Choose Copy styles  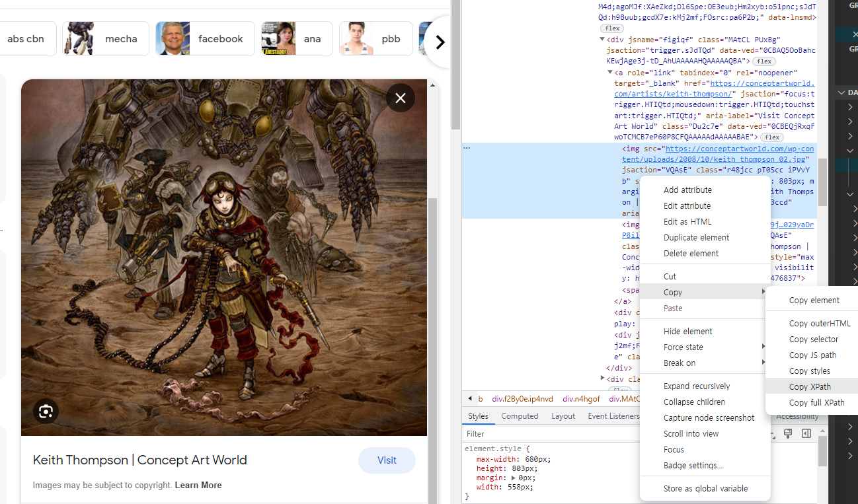[x=809, y=371]
